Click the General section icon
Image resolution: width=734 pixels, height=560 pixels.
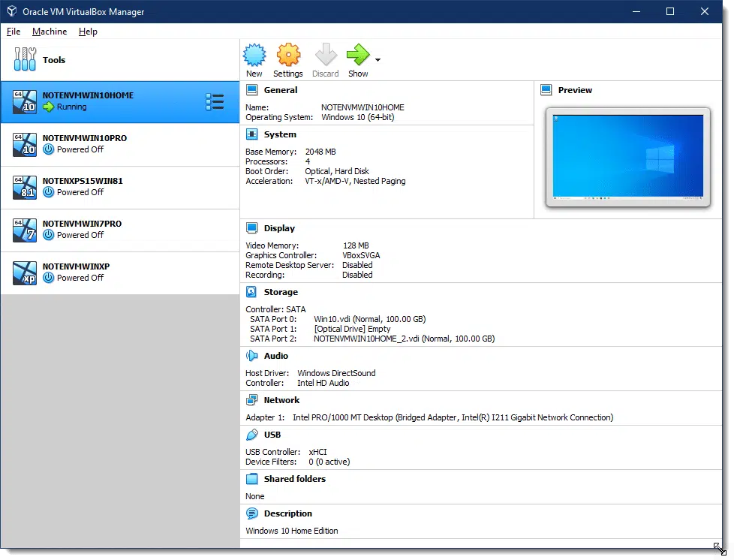pos(252,90)
